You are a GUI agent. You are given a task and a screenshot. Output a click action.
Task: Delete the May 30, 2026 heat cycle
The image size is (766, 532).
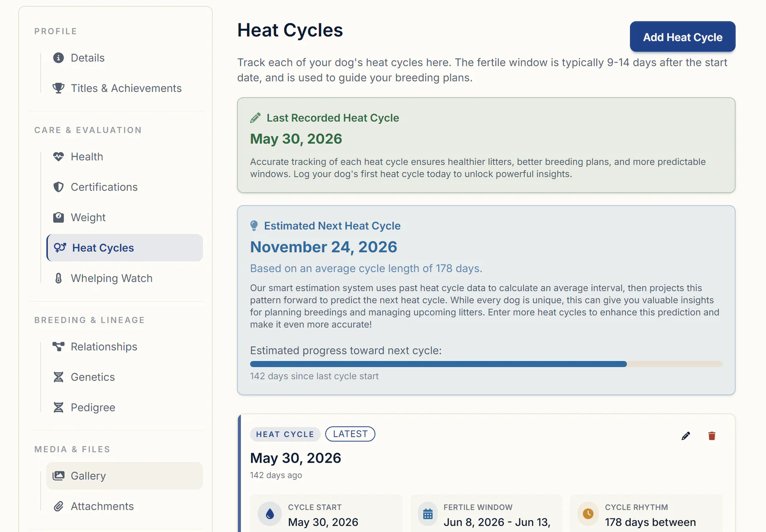[x=712, y=436]
